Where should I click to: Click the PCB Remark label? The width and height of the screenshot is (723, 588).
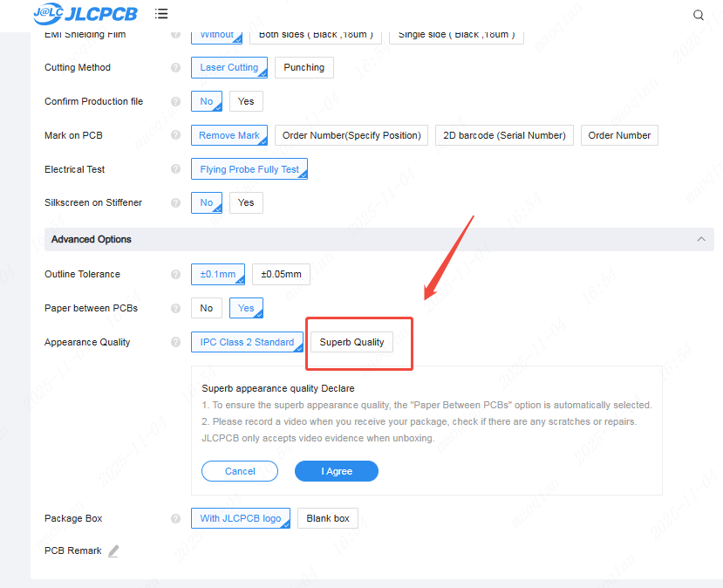pos(73,551)
